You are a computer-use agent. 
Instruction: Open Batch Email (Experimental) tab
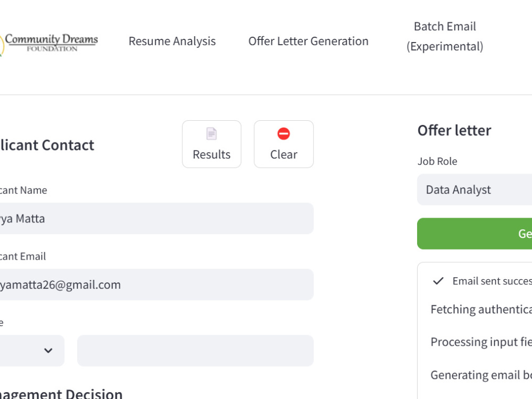(445, 36)
